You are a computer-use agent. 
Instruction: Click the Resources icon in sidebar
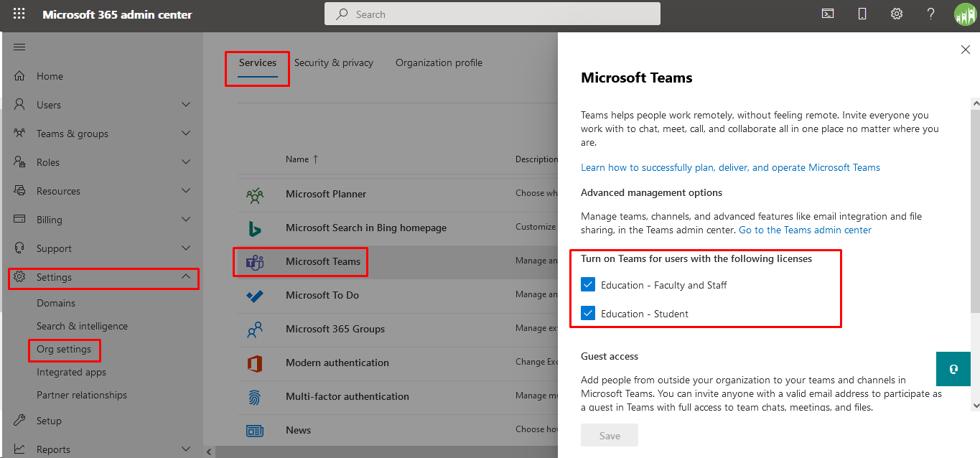point(20,191)
